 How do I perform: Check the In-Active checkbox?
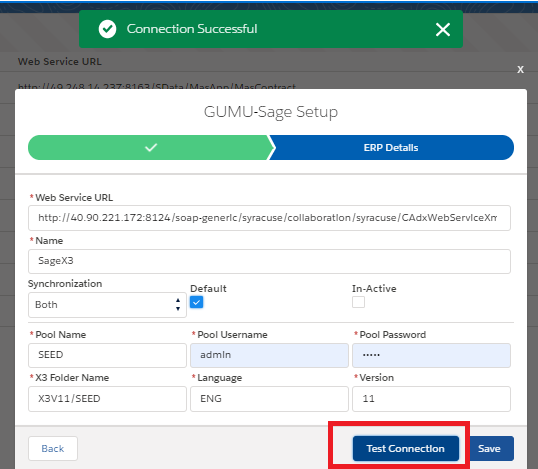[x=358, y=302]
